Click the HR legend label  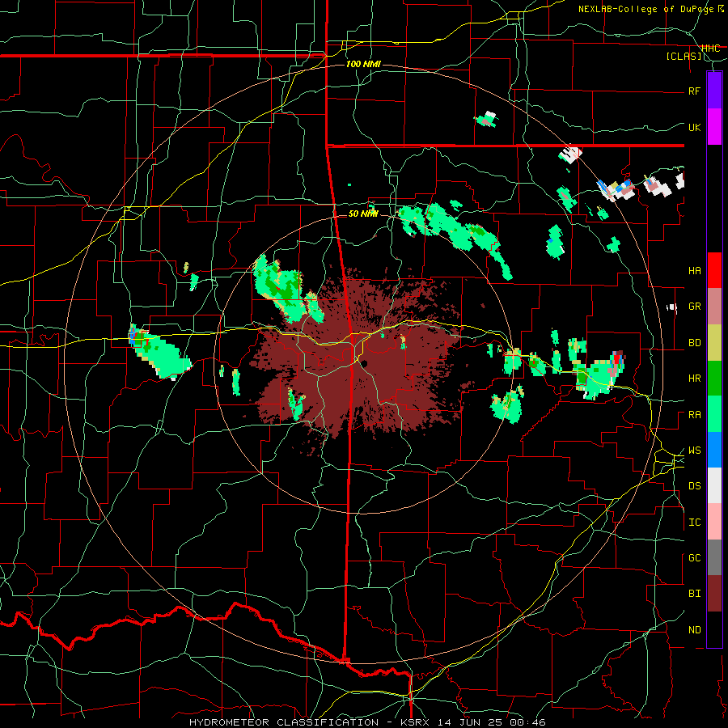coord(694,379)
